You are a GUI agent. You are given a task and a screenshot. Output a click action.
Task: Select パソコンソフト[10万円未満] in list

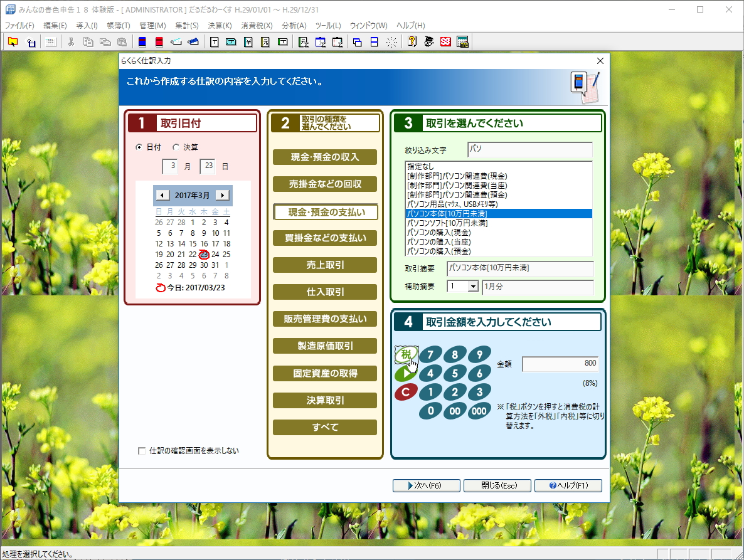coord(499,223)
